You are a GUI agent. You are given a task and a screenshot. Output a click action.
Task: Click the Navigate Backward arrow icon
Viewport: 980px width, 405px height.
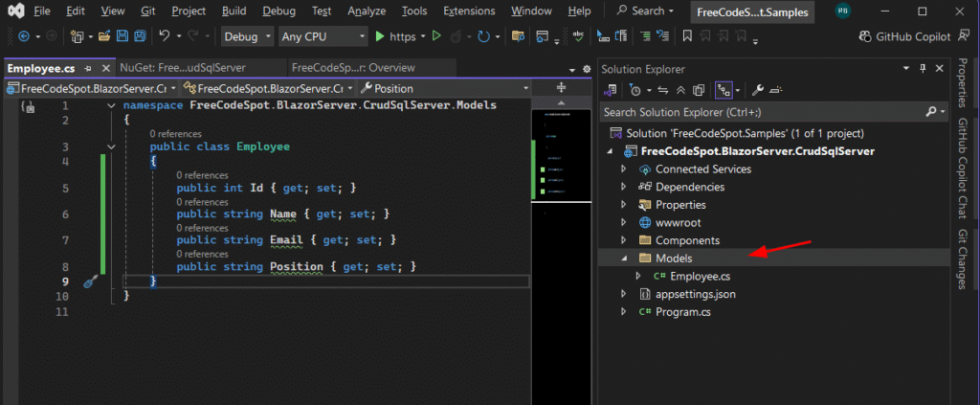pyautogui.click(x=24, y=37)
